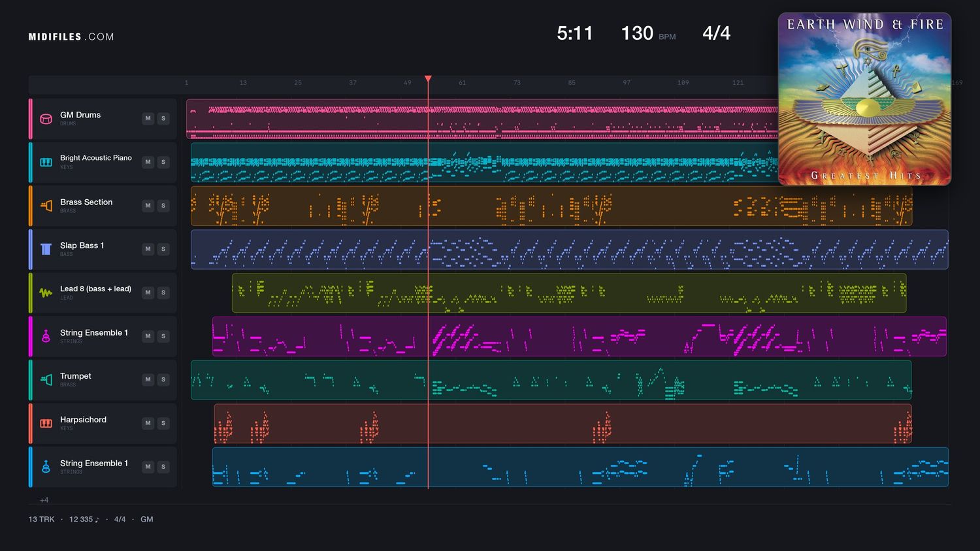Select the Trumpet dark green MIDI clip
The width and height of the screenshot is (980, 551).
[551, 380]
